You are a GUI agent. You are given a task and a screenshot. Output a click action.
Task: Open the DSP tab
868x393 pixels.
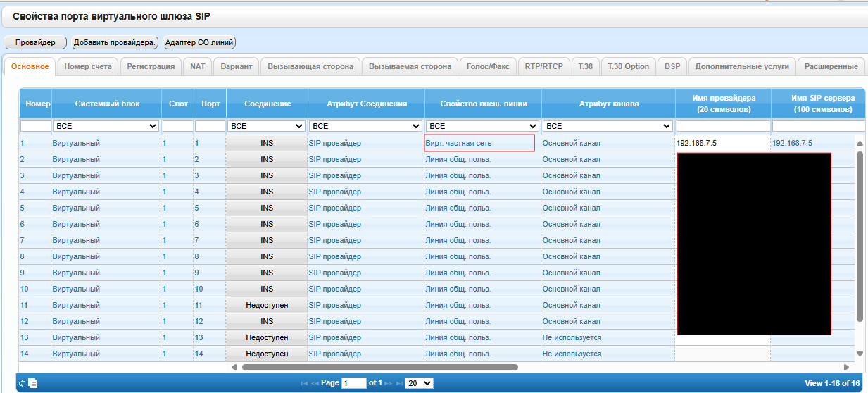coord(672,66)
